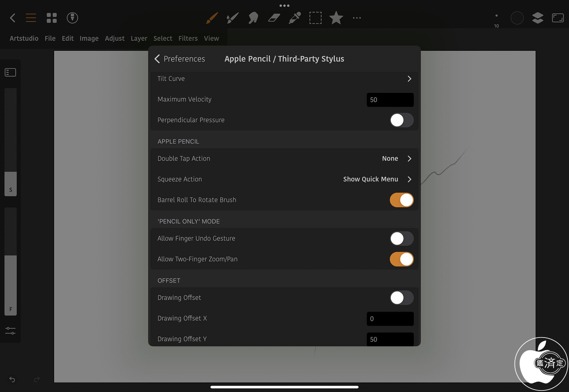Select the Paintbrush tool
The height and width of the screenshot is (392, 569).
[212, 18]
